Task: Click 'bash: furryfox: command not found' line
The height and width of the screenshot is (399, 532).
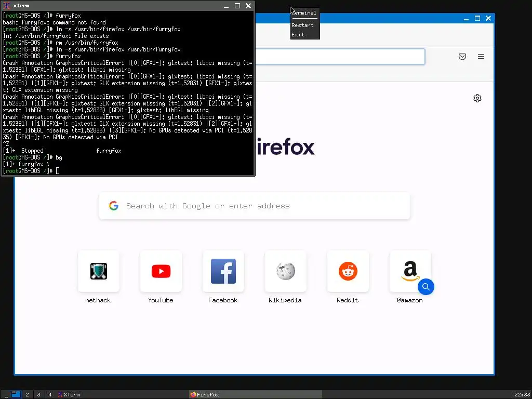Action: pyautogui.click(x=54, y=22)
